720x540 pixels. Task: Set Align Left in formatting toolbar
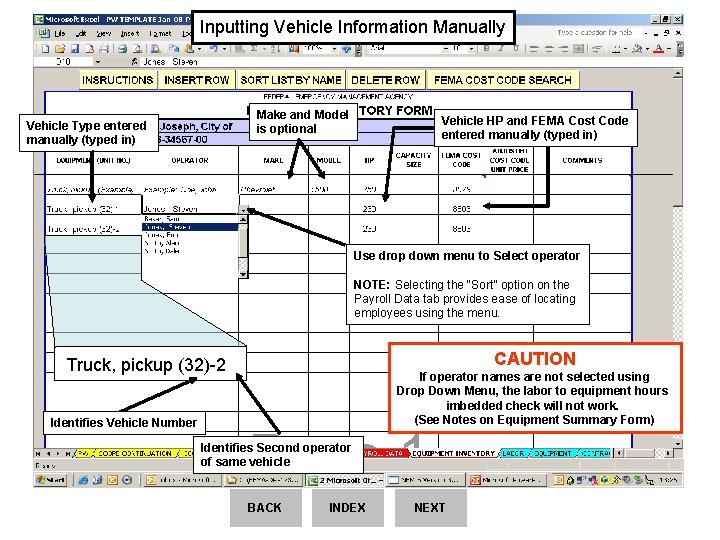tap(534, 49)
